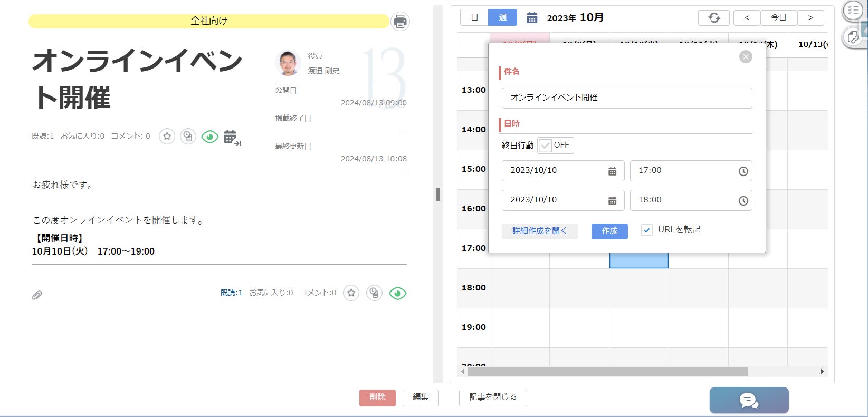Click the end date field in the popup
This screenshot has height=417, width=868.
click(x=563, y=200)
